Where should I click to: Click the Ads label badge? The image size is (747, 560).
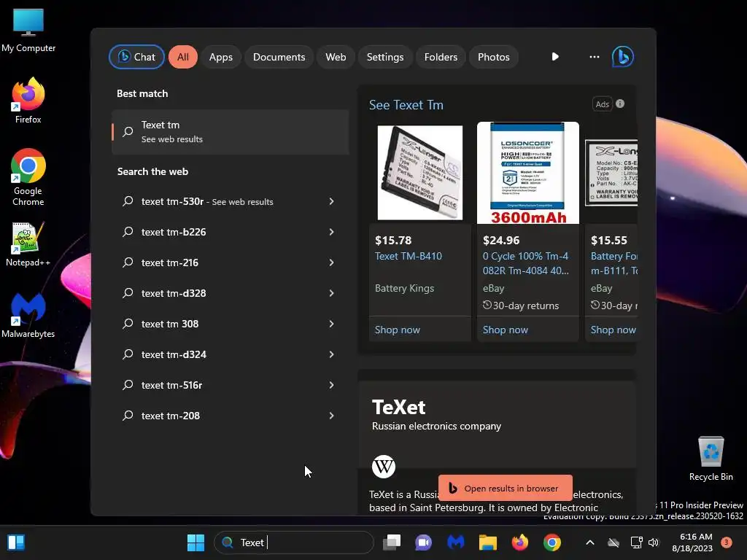point(602,104)
